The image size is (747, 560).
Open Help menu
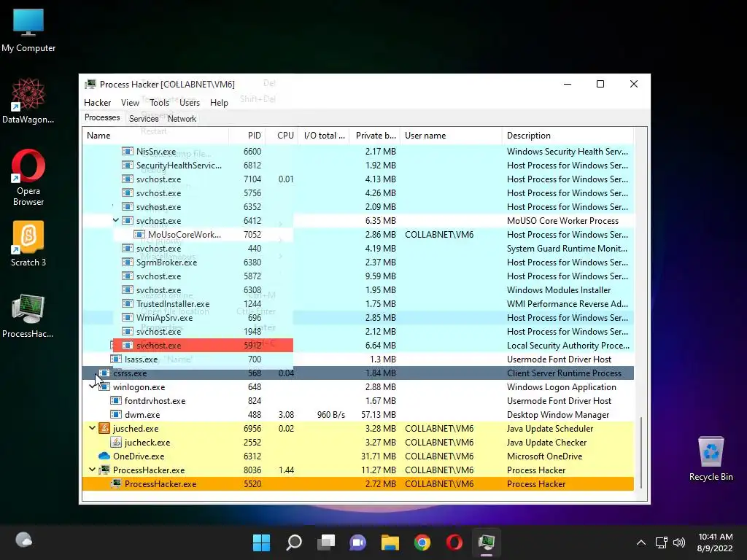[x=219, y=102]
